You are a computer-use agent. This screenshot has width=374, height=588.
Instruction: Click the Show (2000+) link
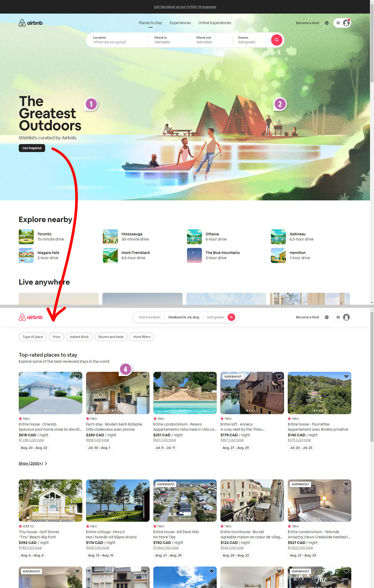[x=31, y=463]
